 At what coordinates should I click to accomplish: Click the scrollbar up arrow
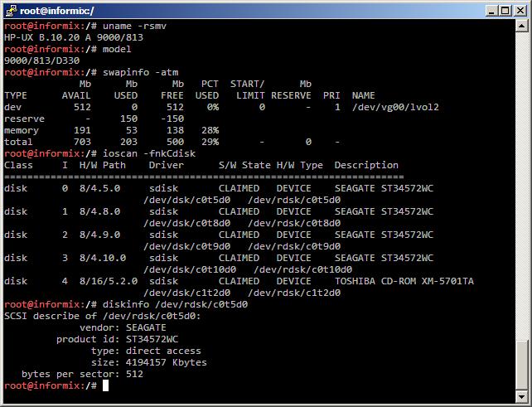click(521, 27)
